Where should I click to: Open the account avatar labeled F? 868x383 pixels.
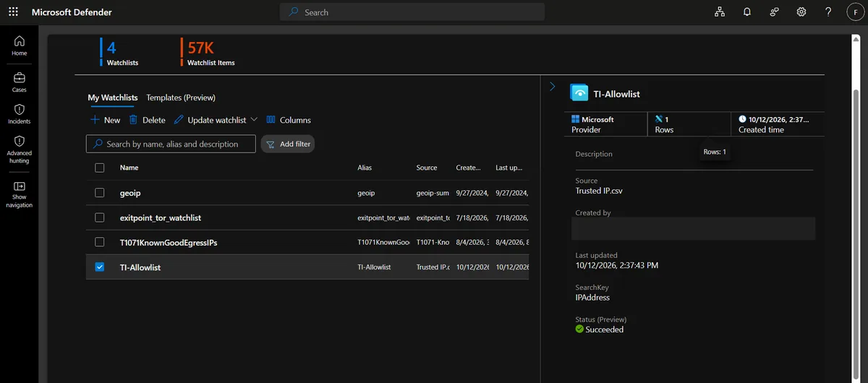(856, 12)
